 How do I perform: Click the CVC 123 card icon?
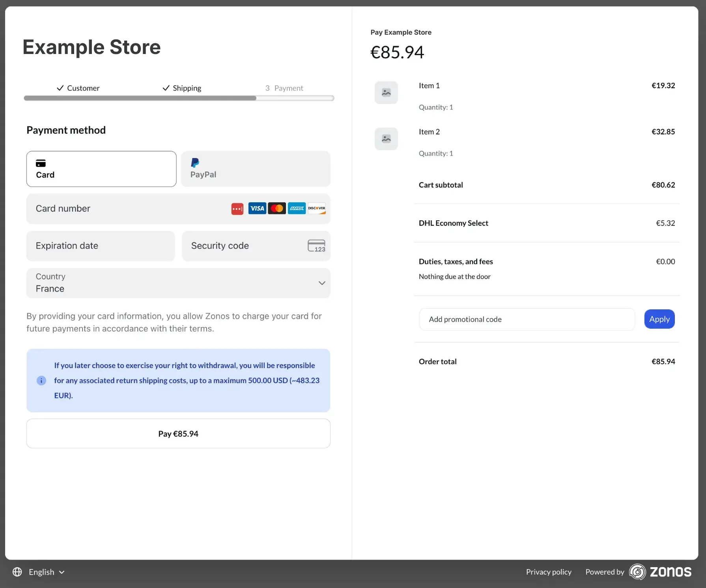[x=316, y=246]
